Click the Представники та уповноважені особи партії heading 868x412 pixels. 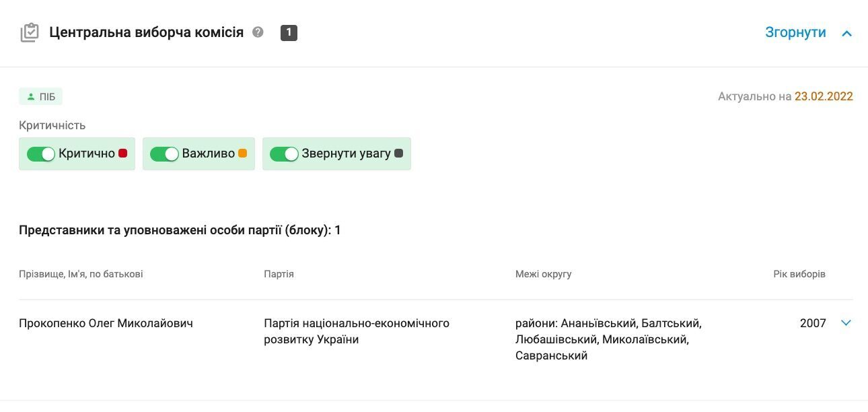coord(180,230)
